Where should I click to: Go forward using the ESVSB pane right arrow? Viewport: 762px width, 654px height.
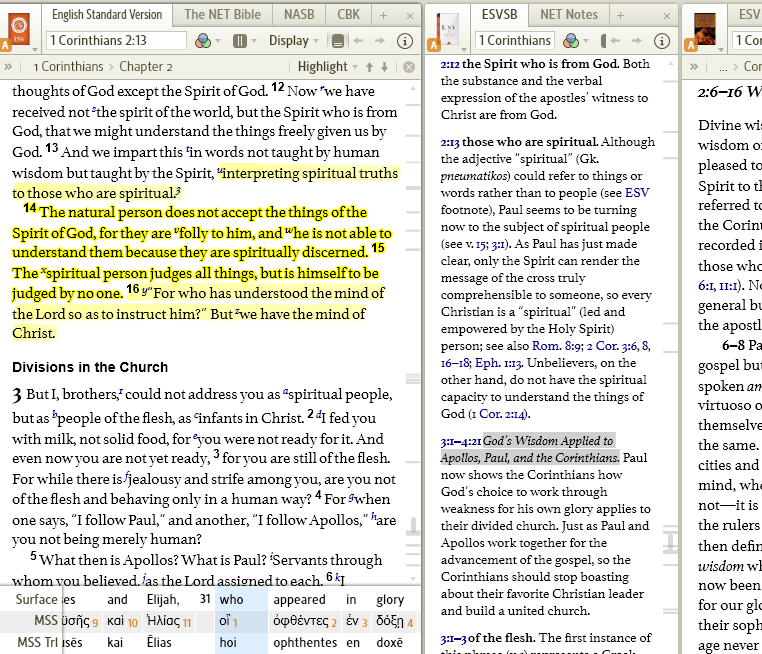636,41
